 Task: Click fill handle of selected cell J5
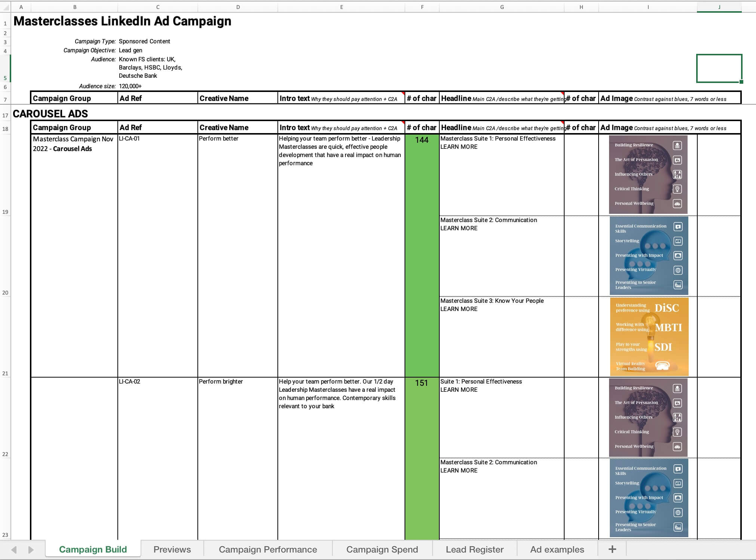coord(741,82)
